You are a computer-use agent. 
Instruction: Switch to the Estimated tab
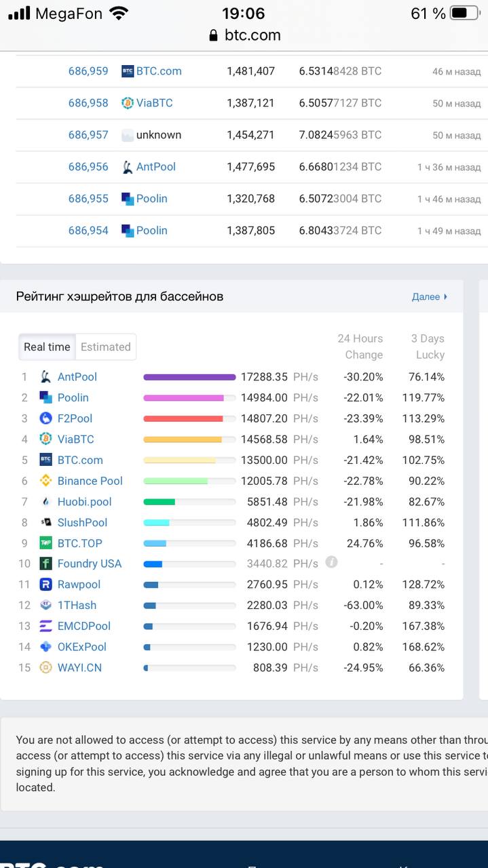click(105, 347)
